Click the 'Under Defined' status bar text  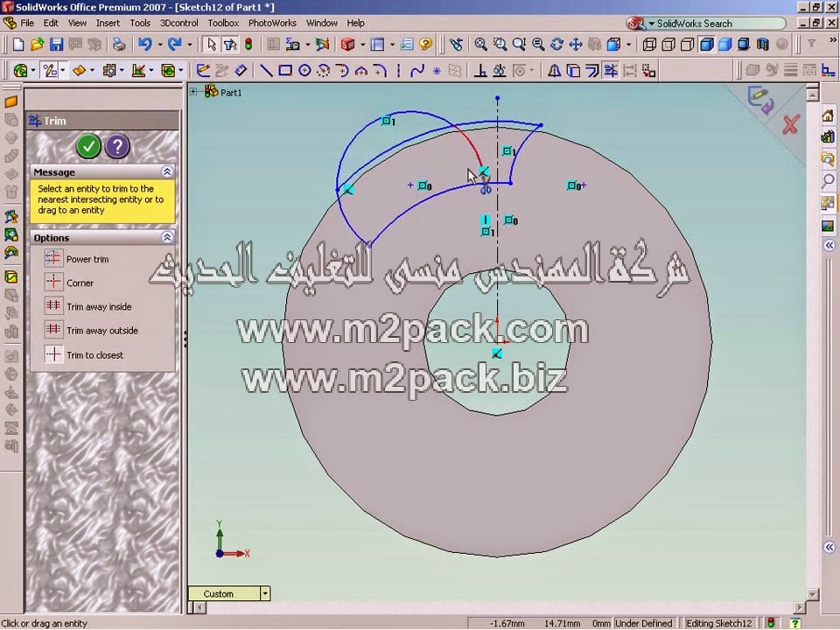[643, 623]
